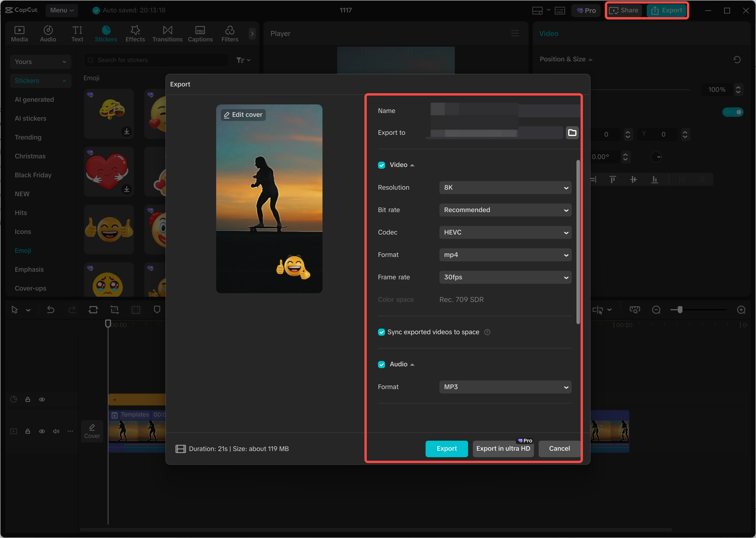Mute the video track speaker icon
756x538 pixels.
(x=56, y=431)
